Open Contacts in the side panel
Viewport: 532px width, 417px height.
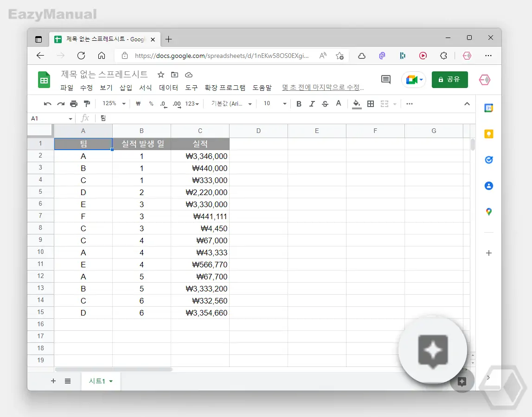(488, 186)
